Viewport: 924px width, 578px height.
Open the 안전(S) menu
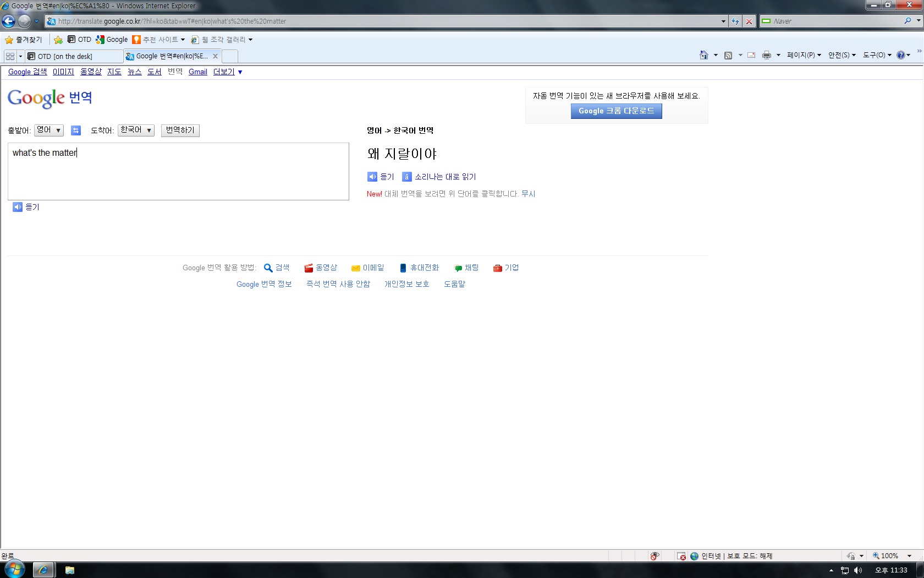click(x=842, y=55)
